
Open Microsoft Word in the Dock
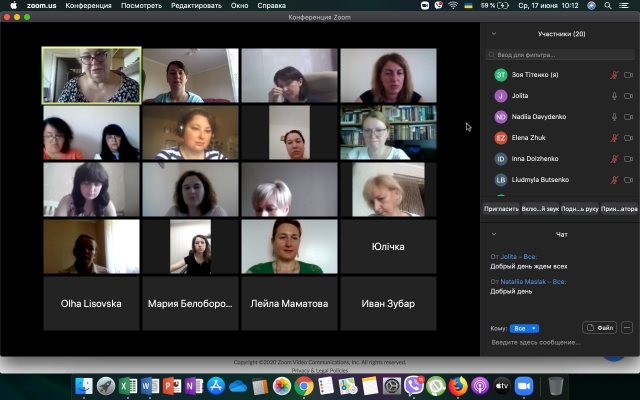coord(150,386)
